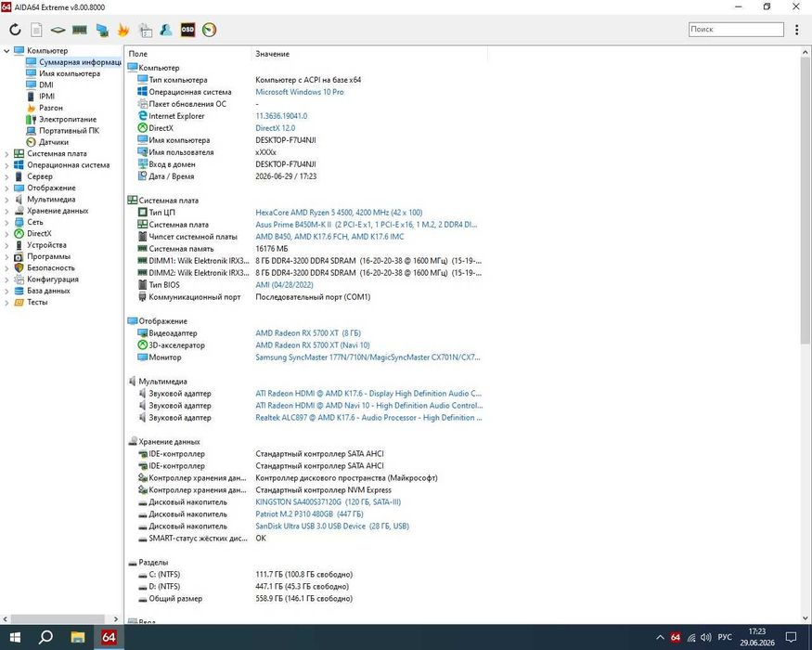Screen dimensions: 812x650
Task: Select Программы category in the tree
Action: (x=48, y=256)
